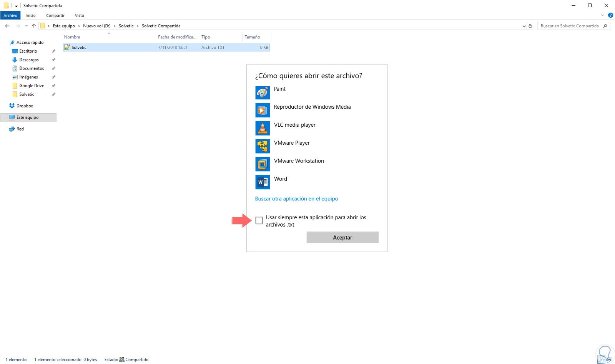Navigate up one folder level

pyautogui.click(x=34, y=26)
